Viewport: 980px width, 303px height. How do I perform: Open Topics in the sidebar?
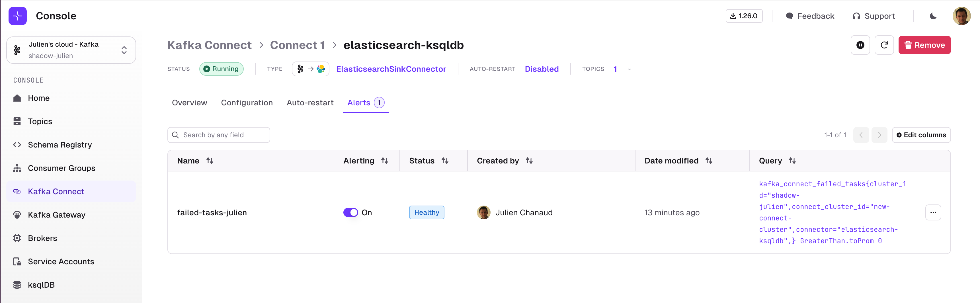point(71,121)
